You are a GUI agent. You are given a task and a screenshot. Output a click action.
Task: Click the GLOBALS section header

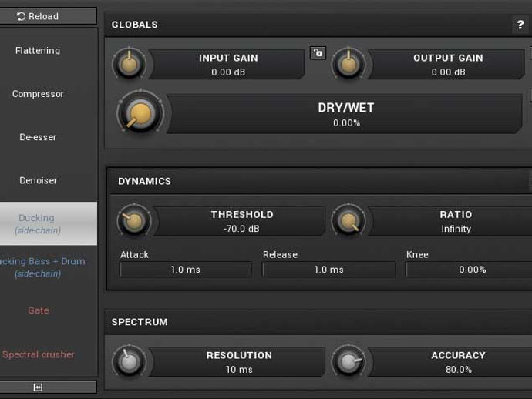pyautogui.click(x=318, y=25)
